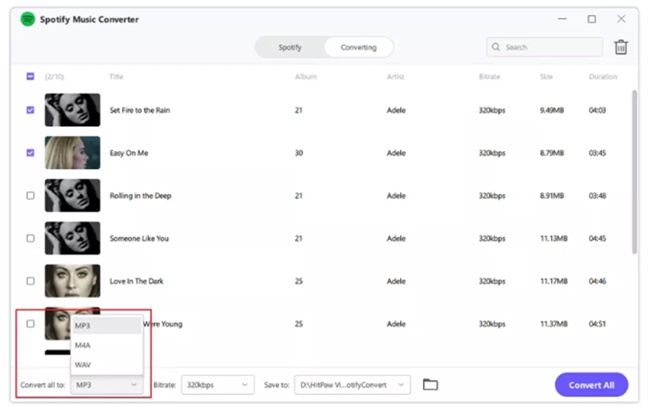
Task: Click the Spotify Music Converter logo icon
Action: (x=27, y=19)
